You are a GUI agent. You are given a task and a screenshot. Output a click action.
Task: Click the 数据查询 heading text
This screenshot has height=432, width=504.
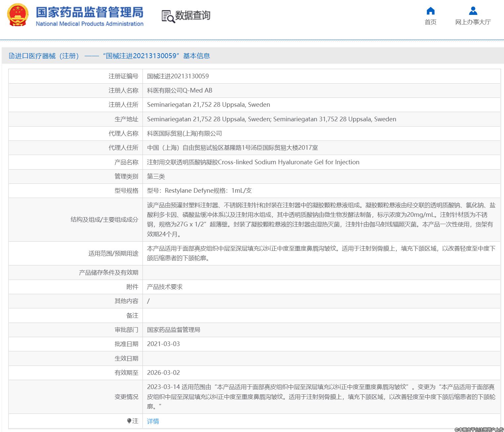(192, 15)
